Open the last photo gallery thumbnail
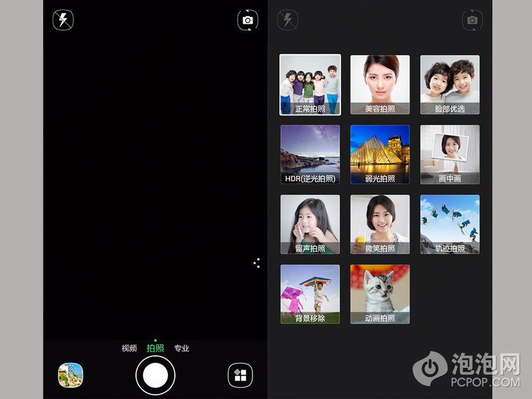Image resolution: width=532 pixels, height=399 pixels. (70, 375)
